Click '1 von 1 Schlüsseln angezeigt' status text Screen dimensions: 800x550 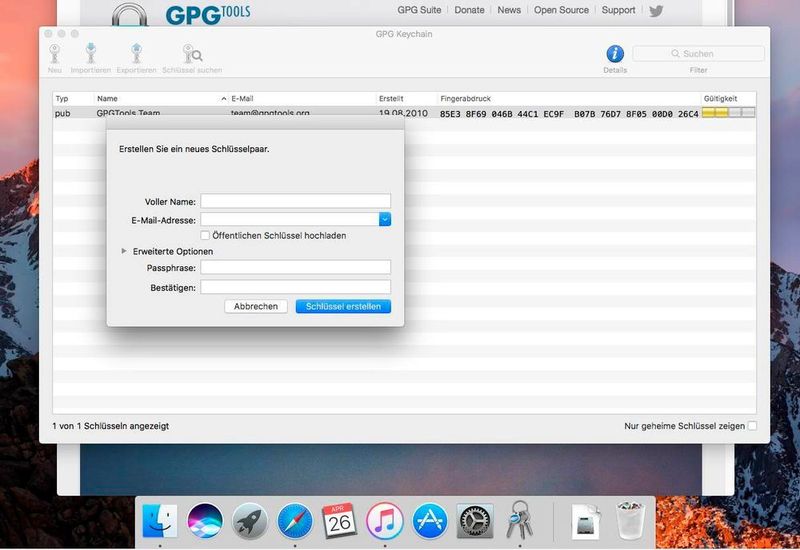(110, 426)
